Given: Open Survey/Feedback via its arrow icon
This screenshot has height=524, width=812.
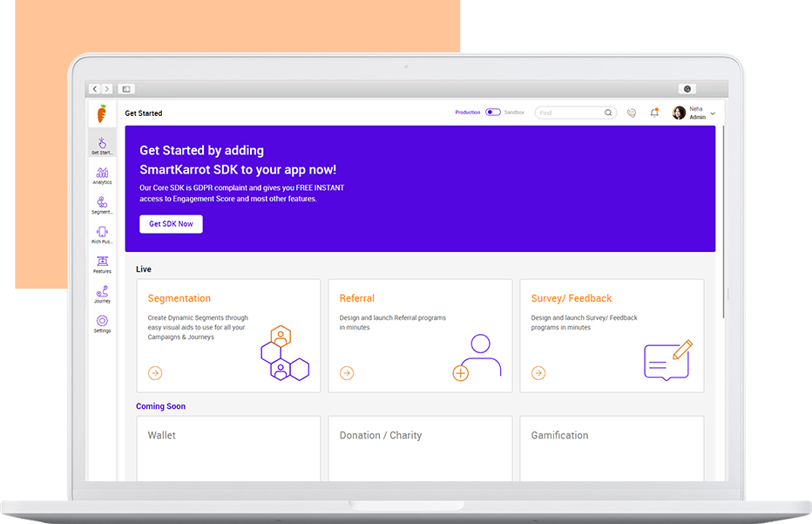Looking at the screenshot, I should [538, 372].
